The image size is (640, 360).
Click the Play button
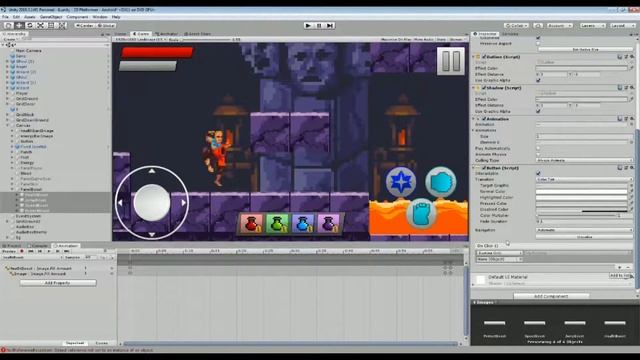tap(308, 25)
